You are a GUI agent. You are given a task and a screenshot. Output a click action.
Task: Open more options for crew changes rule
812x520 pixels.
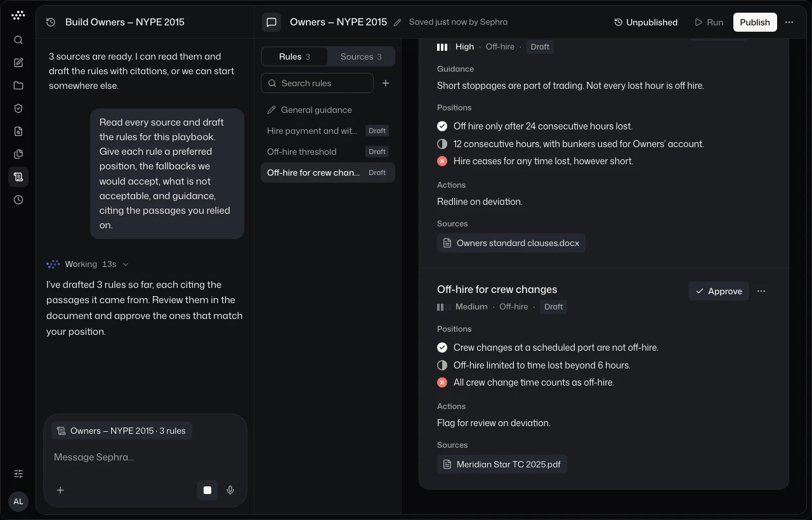(761, 291)
